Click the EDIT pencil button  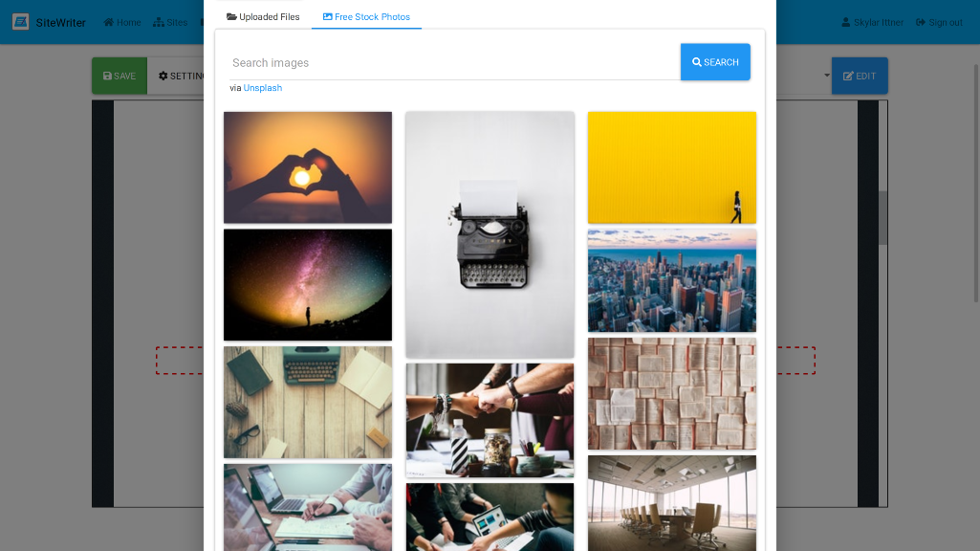(860, 76)
